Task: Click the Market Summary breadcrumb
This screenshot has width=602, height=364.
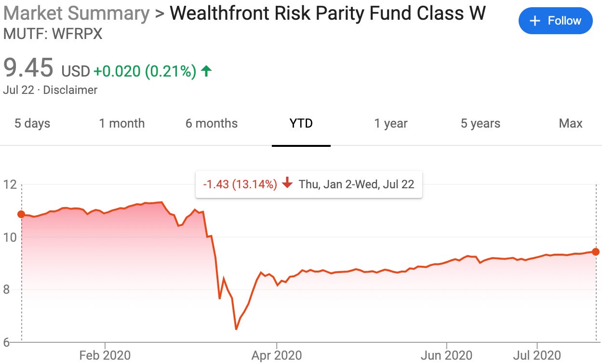Action: click(x=76, y=13)
